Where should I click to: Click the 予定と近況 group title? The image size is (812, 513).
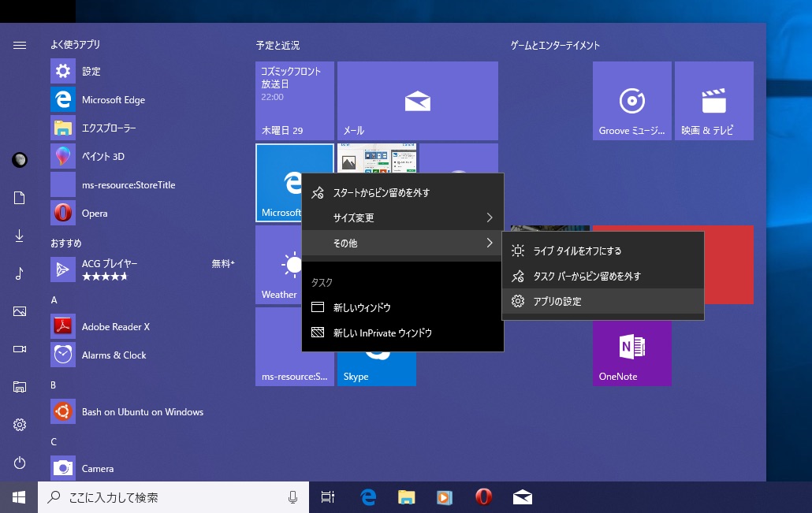click(277, 45)
